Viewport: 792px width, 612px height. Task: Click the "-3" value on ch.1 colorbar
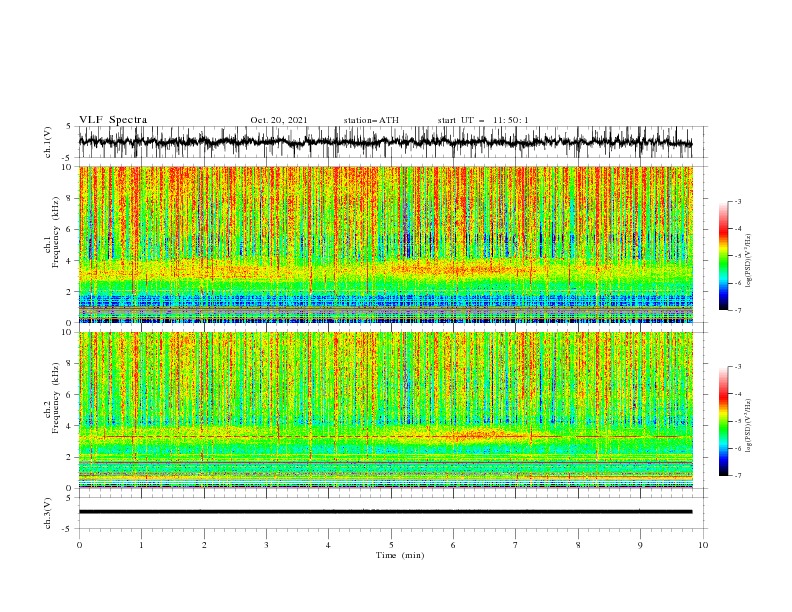[x=738, y=201]
